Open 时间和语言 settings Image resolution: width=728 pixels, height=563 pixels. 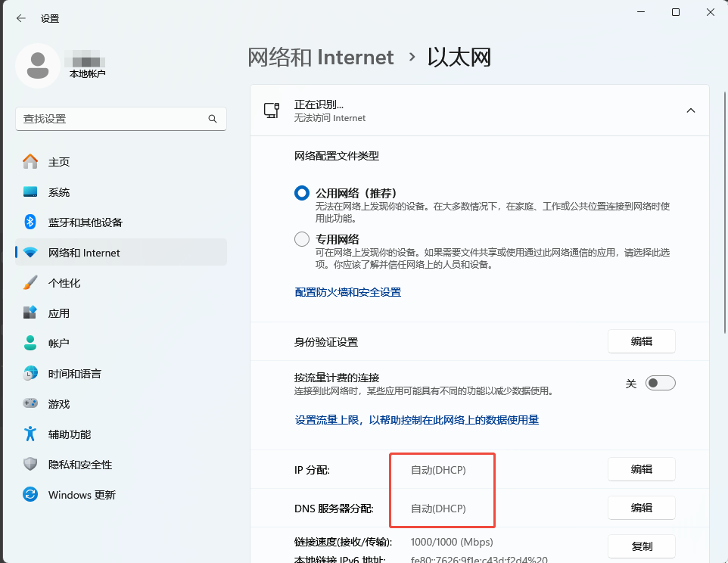121,373
